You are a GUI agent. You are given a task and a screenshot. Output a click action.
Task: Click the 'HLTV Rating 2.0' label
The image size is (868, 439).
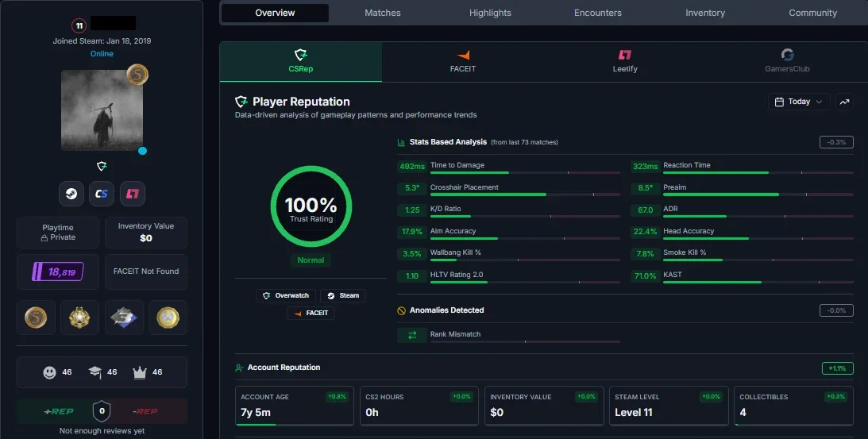pyautogui.click(x=457, y=275)
